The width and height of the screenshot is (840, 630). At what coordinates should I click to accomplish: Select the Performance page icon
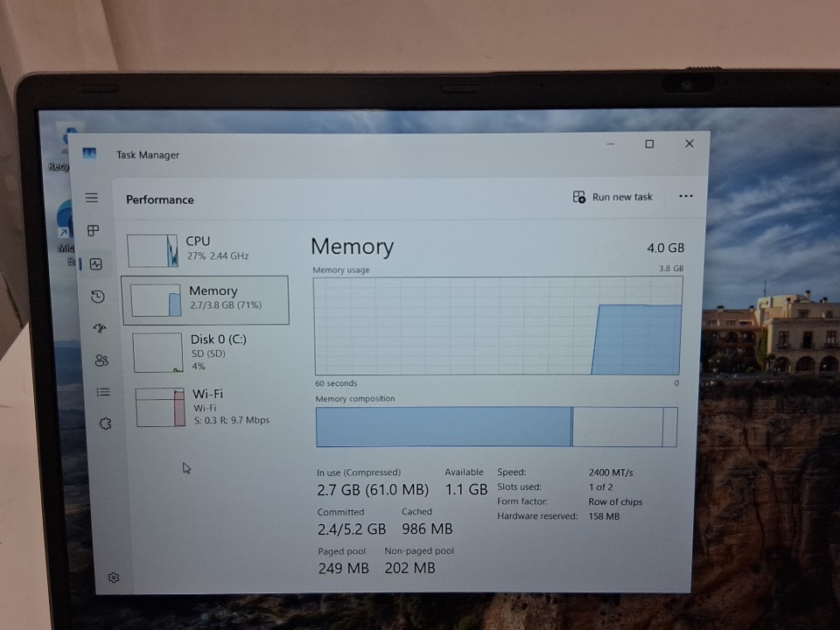tap(95, 263)
